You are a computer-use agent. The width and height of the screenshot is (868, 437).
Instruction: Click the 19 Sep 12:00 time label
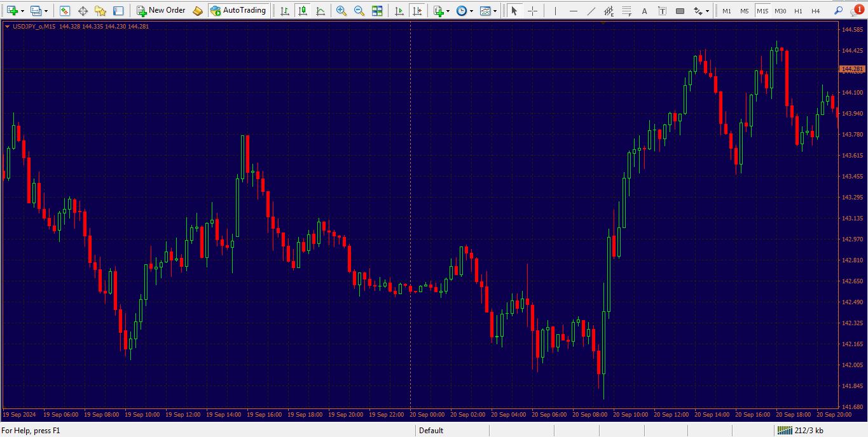pos(183,414)
